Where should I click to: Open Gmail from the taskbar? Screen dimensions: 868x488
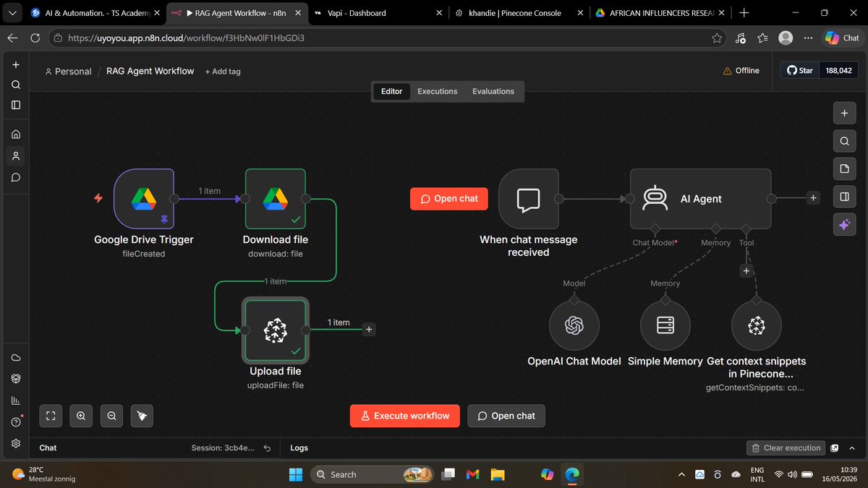(473, 474)
